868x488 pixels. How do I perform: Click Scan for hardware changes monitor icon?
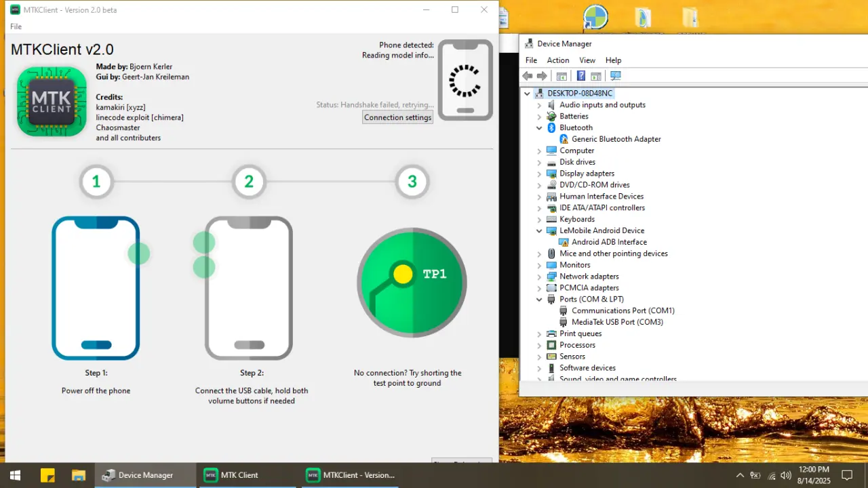pos(616,76)
